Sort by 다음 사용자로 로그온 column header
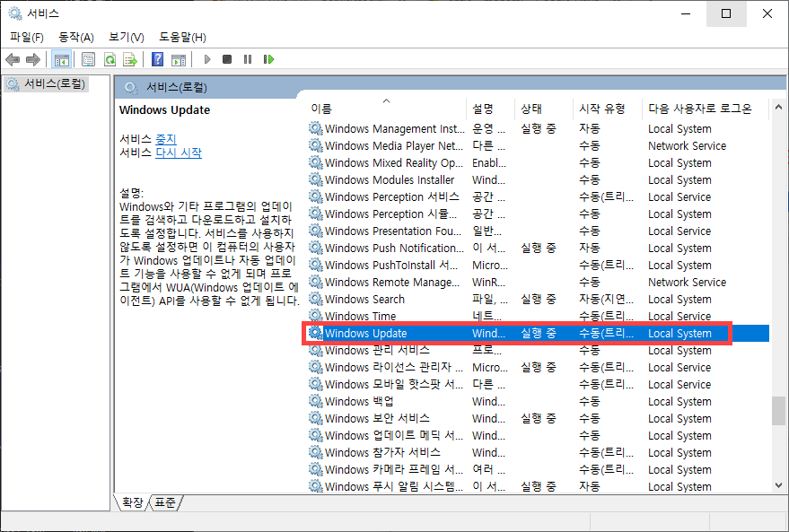Image resolution: width=789 pixels, height=532 pixels. (x=706, y=109)
